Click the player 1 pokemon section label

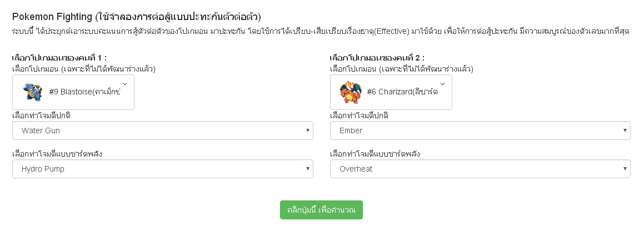coord(59,58)
